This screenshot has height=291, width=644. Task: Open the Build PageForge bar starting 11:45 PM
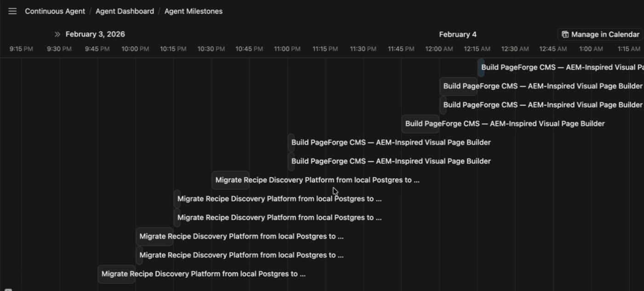click(x=420, y=124)
